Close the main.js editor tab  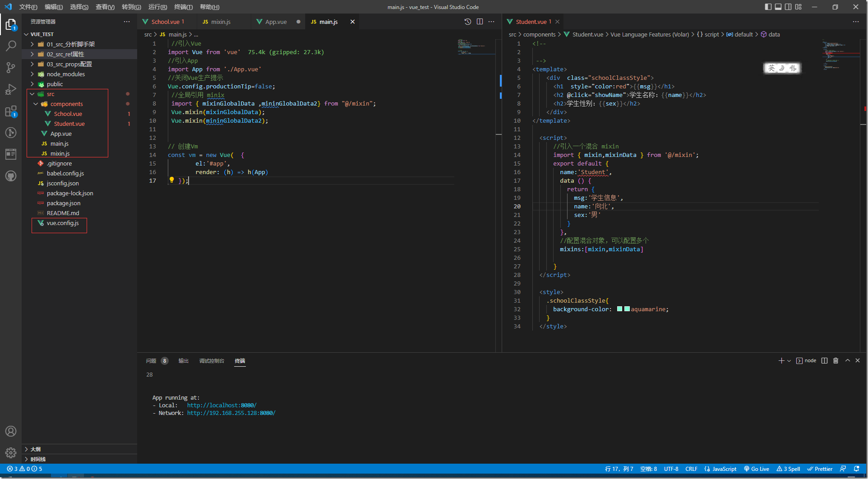click(x=352, y=22)
